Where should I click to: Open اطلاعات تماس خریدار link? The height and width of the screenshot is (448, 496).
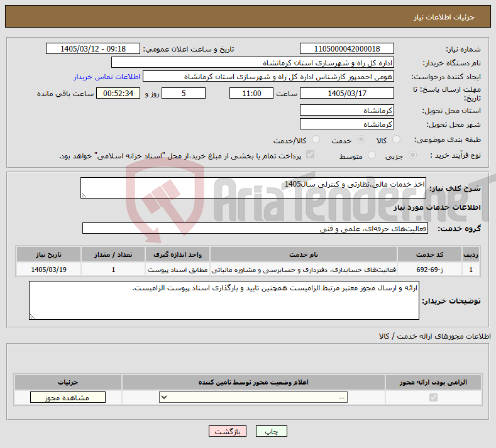[x=107, y=77]
